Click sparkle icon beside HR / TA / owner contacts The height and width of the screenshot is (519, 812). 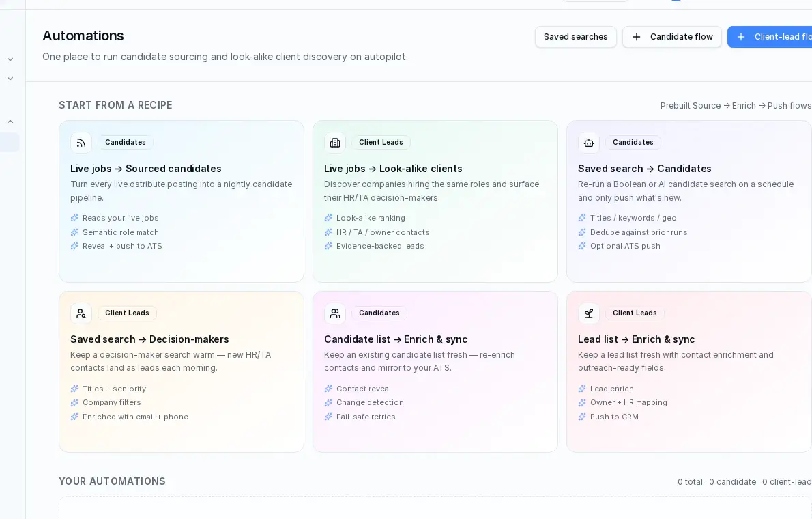328,232
